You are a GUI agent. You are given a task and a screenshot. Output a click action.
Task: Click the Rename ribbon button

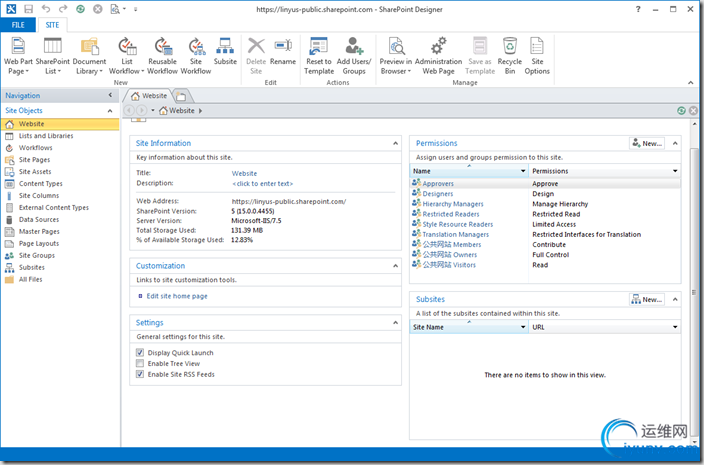tap(283, 51)
